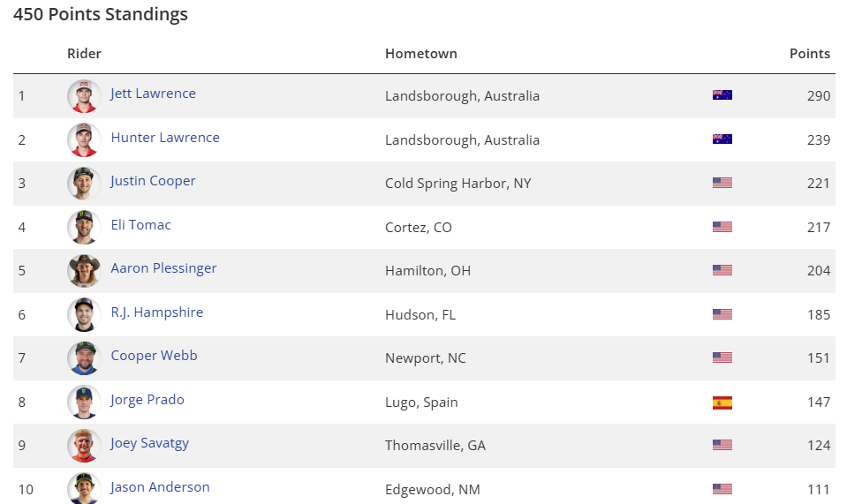Select the Jason Anderson rider link

(160, 487)
